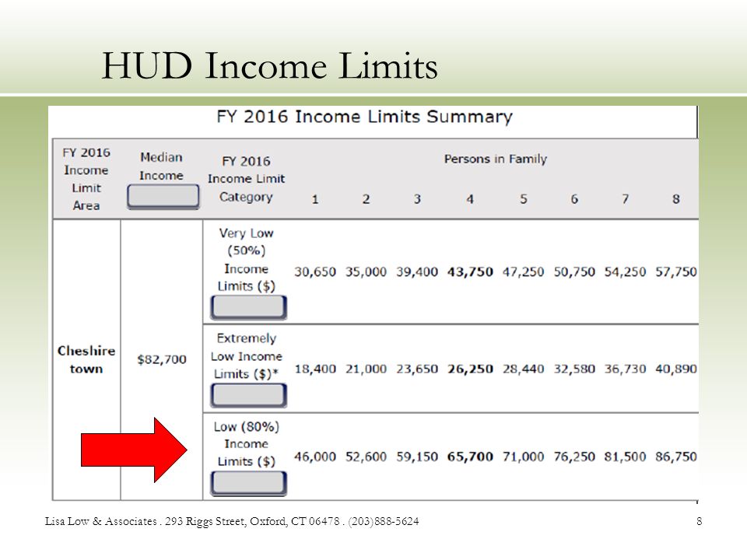
Task: Click family size column header 6
Action: (574, 199)
